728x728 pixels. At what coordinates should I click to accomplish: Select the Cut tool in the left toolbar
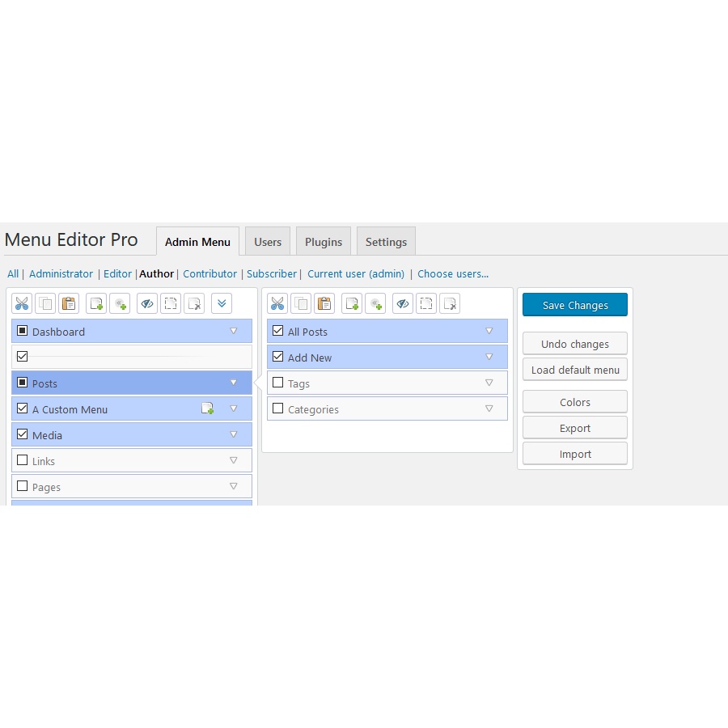tap(22, 303)
